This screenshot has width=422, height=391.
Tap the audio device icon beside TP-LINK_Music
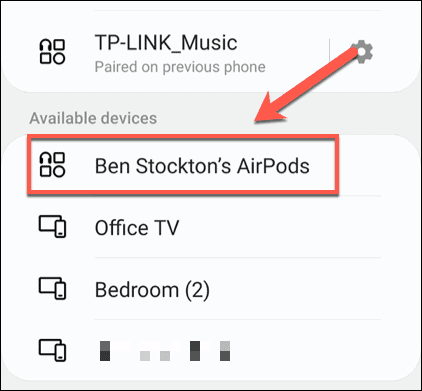[x=52, y=52]
